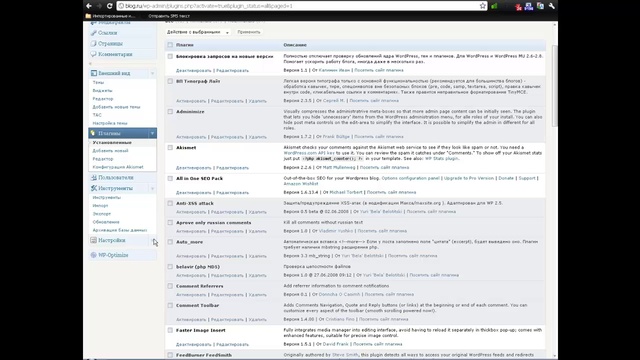Activate Comment Referrers plugin
The image size is (640, 360).
[x=191, y=294]
